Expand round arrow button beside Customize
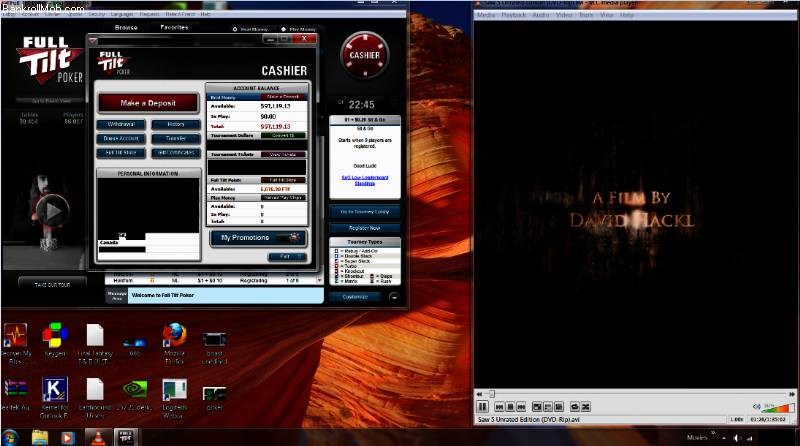This screenshot has height=446, width=800. tap(394, 297)
